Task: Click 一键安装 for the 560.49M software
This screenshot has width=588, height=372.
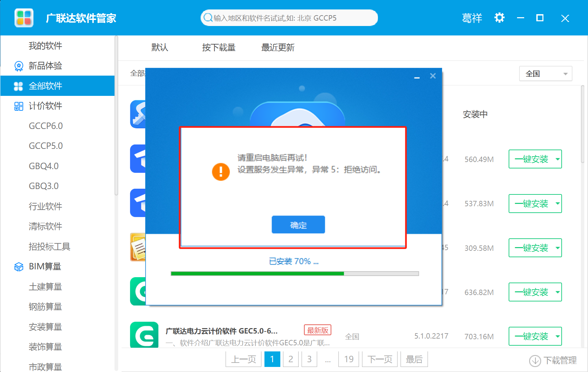Action: coord(531,159)
